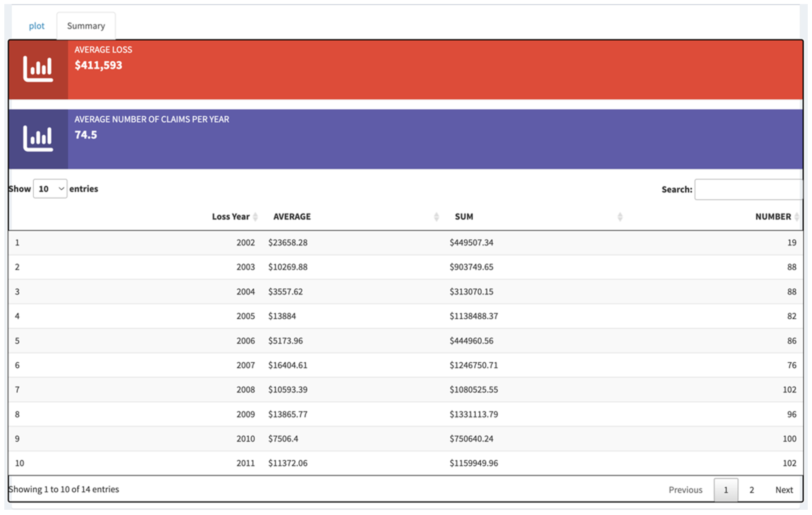Go to Next page of table
Viewport: 812px width, 515px height.
click(x=784, y=490)
